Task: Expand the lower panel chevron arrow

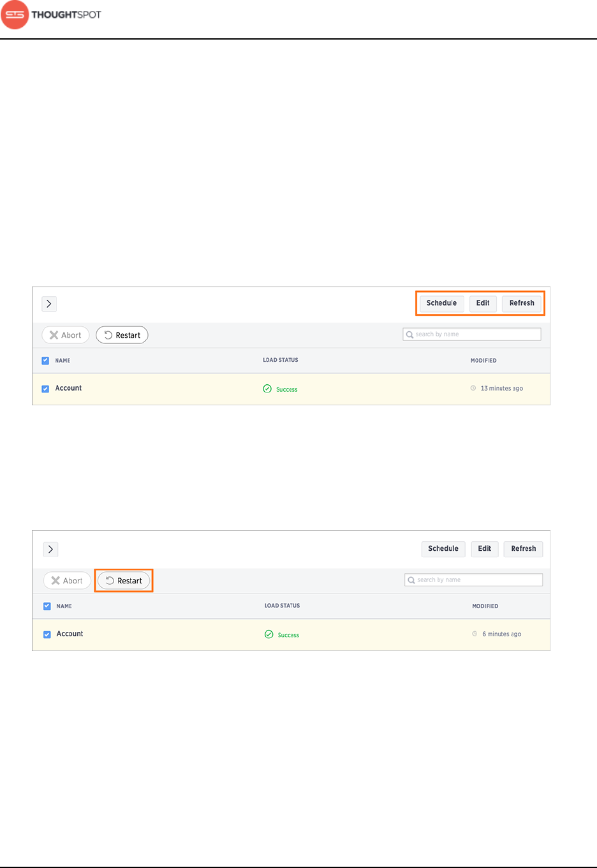Action: click(51, 550)
